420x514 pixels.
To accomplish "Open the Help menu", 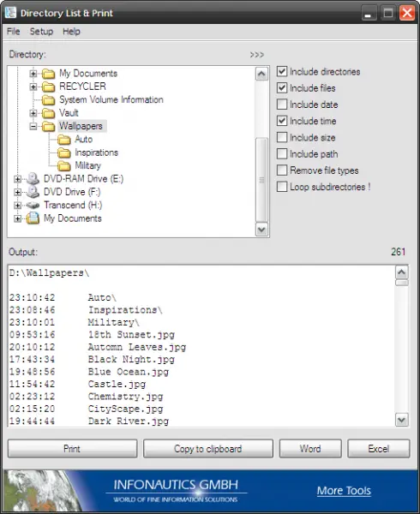I will 71,32.
